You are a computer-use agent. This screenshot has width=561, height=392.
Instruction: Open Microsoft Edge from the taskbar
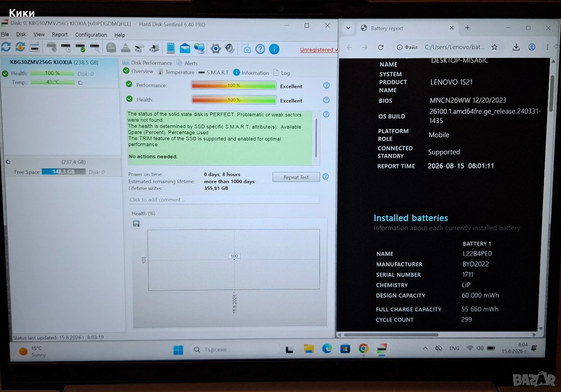[x=327, y=349]
